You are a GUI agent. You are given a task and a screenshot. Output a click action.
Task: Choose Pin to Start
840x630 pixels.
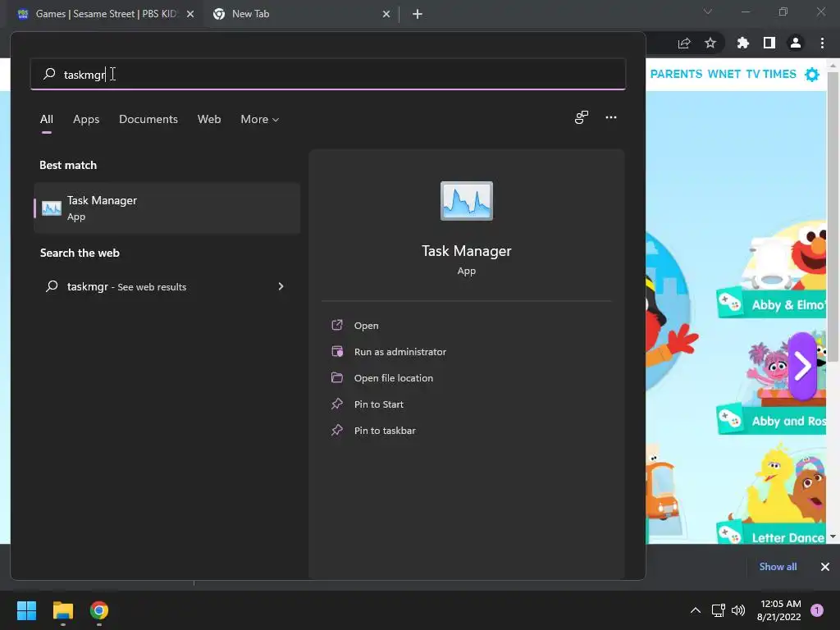[x=378, y=404]
